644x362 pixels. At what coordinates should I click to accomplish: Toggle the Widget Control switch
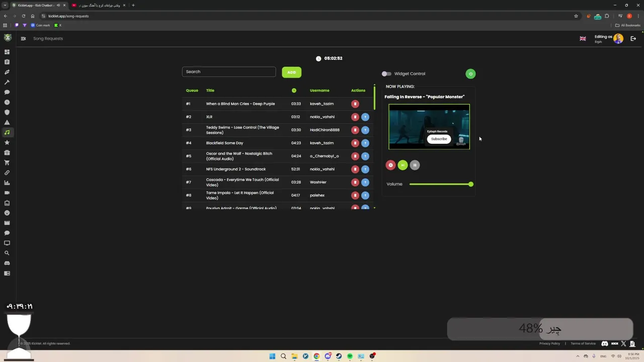[x=386, y=73]
